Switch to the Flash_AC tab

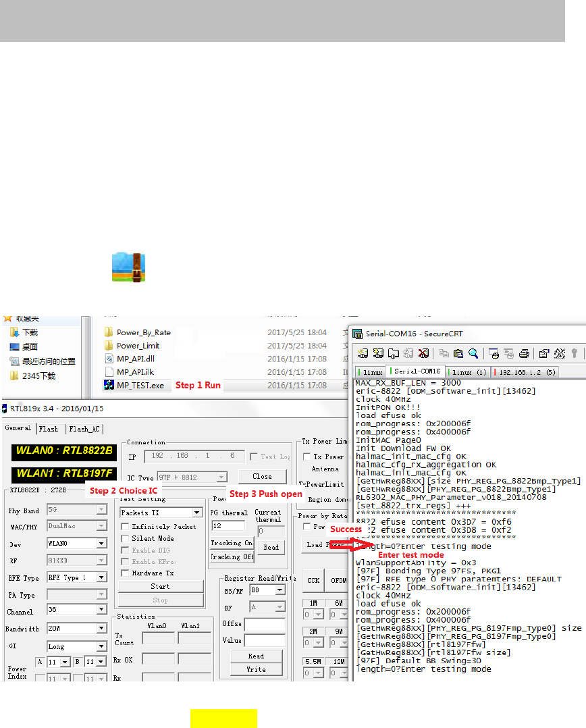coord(84,429)
